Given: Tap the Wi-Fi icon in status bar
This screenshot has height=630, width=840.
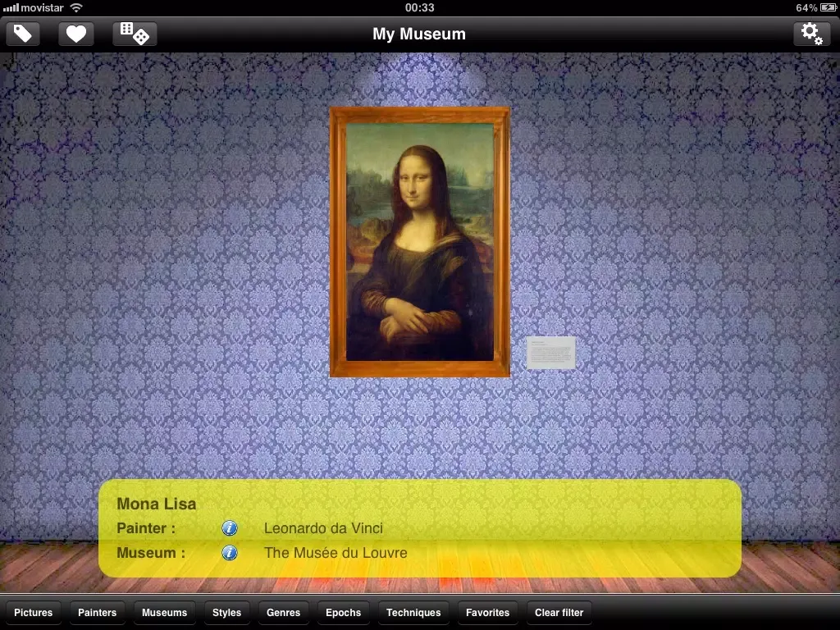Looking at the screenshot, I should [76, 7].
